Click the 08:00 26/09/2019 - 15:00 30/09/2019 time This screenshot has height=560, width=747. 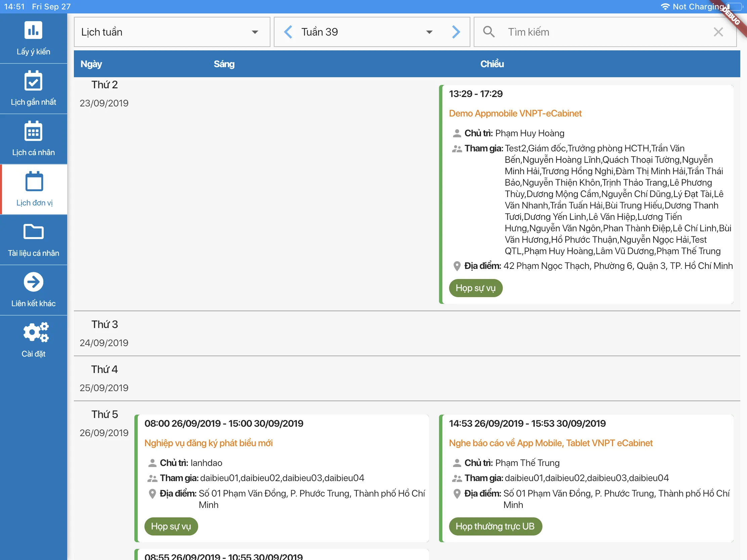224,424
